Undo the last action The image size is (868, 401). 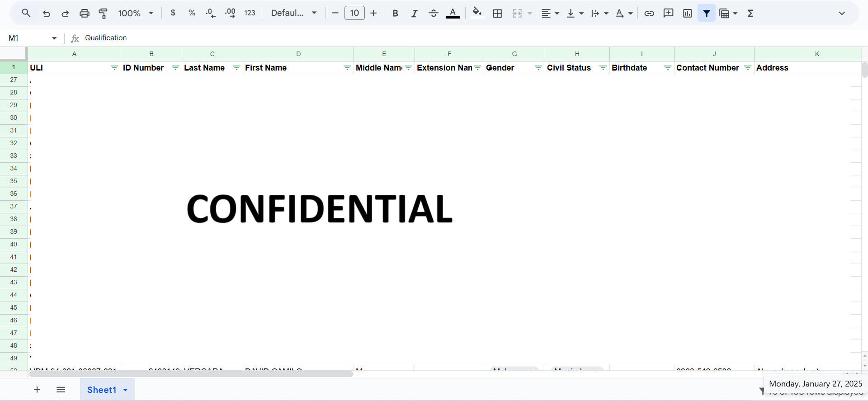coord(46,13)
